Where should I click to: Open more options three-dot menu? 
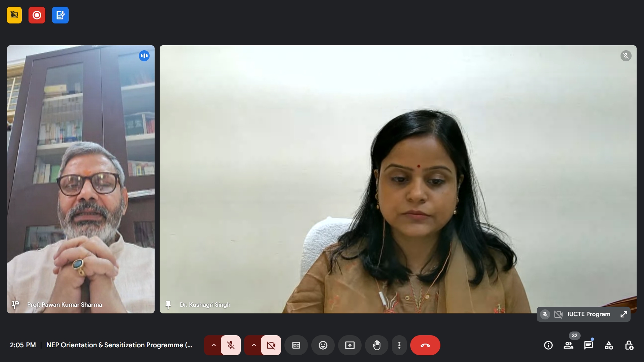pyautogui.click(x=399, y=345)
